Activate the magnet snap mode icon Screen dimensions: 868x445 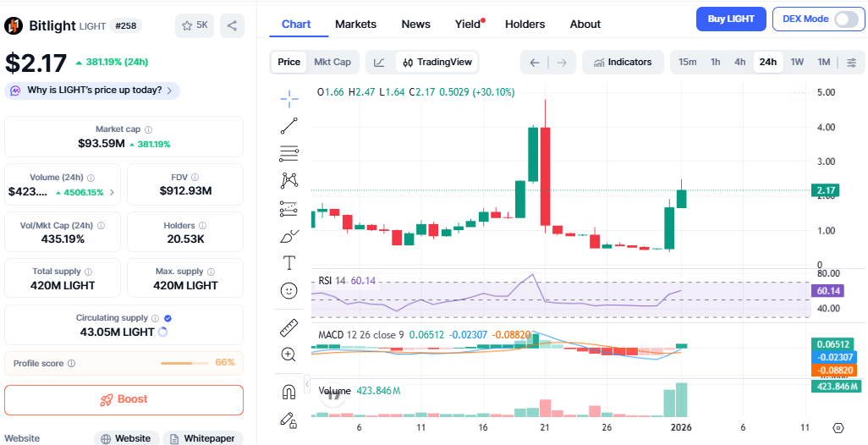coord(289,391)
